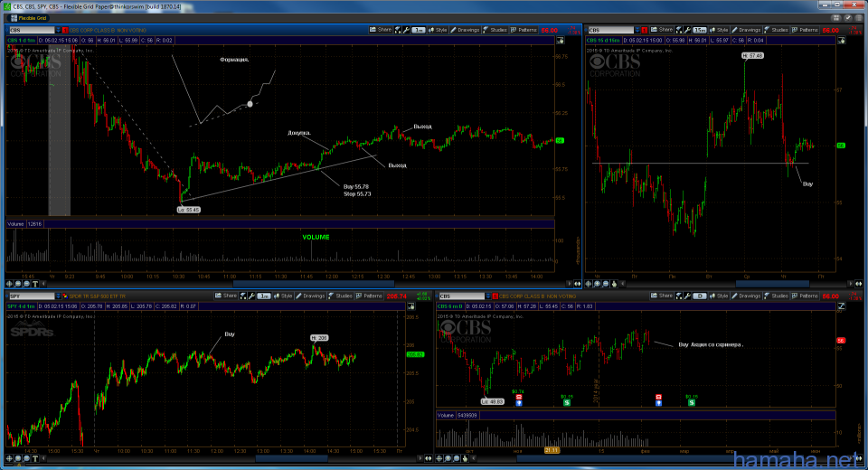Open the D timeframe selector in bottom-right chart
The height and width of the screenshot is (470, 868).
click(x=700, y=296)
